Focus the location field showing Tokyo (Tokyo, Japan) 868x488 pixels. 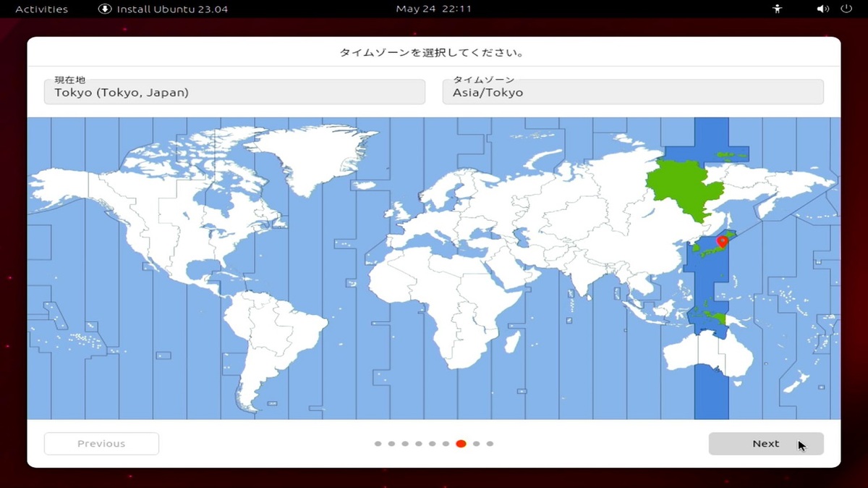coord(234,92)
